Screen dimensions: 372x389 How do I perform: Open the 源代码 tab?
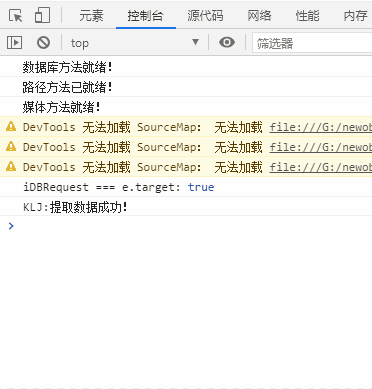tap(205, 15)
